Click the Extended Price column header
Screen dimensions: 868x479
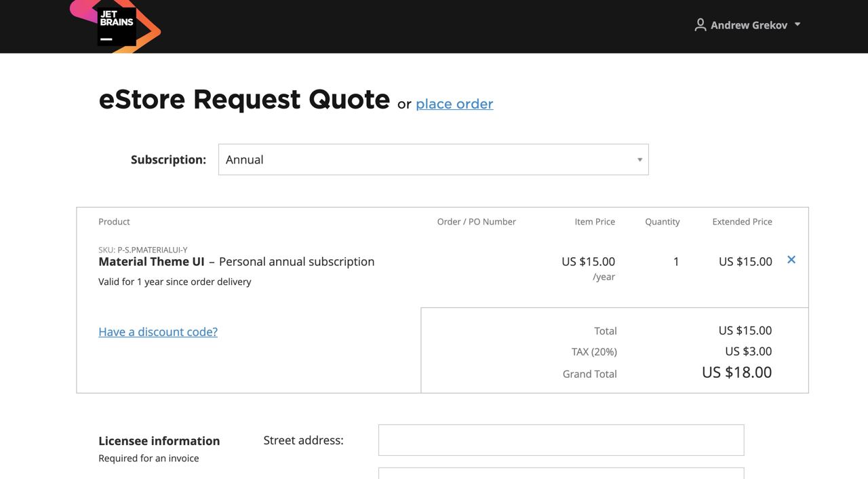742,222
